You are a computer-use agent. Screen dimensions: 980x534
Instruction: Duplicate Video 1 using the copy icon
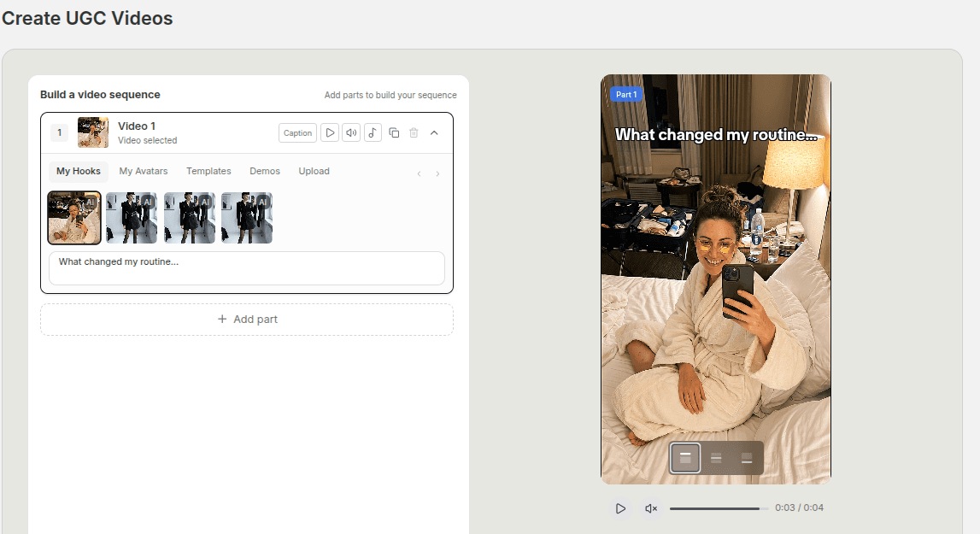[394, 132]
